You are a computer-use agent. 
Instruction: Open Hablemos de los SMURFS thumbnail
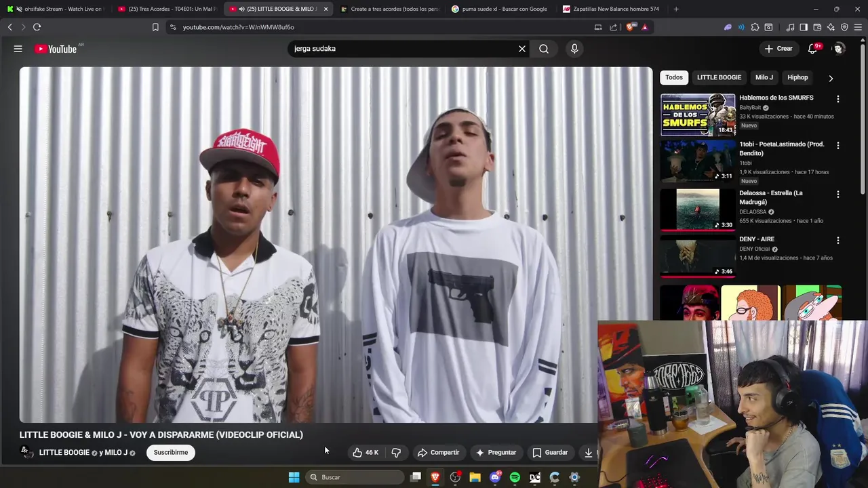pos(698,115)
